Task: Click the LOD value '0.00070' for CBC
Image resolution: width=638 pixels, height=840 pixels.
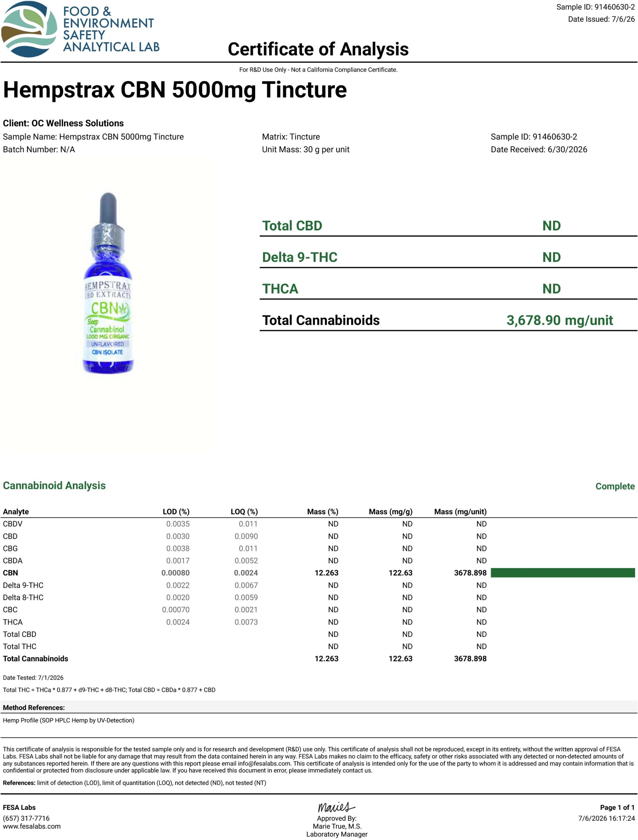Action: 176,610
